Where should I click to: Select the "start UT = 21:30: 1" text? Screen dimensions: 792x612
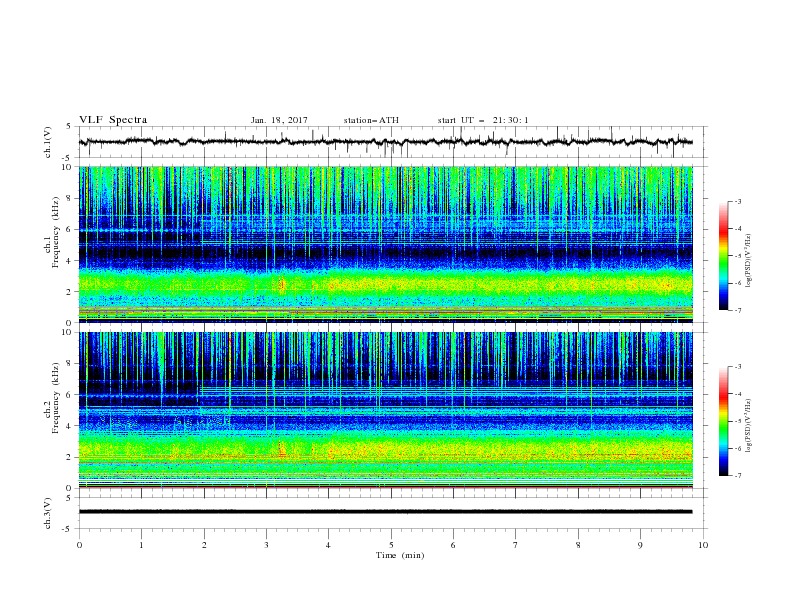tap(483, 120)
